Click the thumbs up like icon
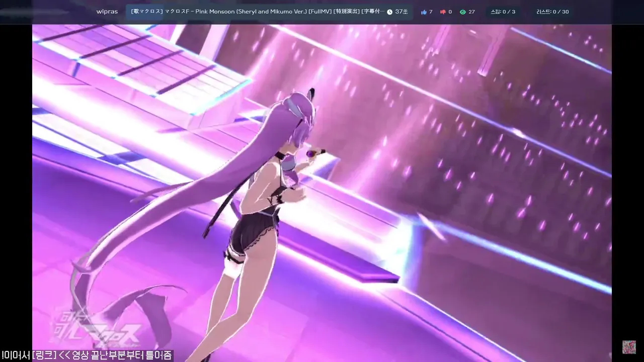 coord(424,12)
